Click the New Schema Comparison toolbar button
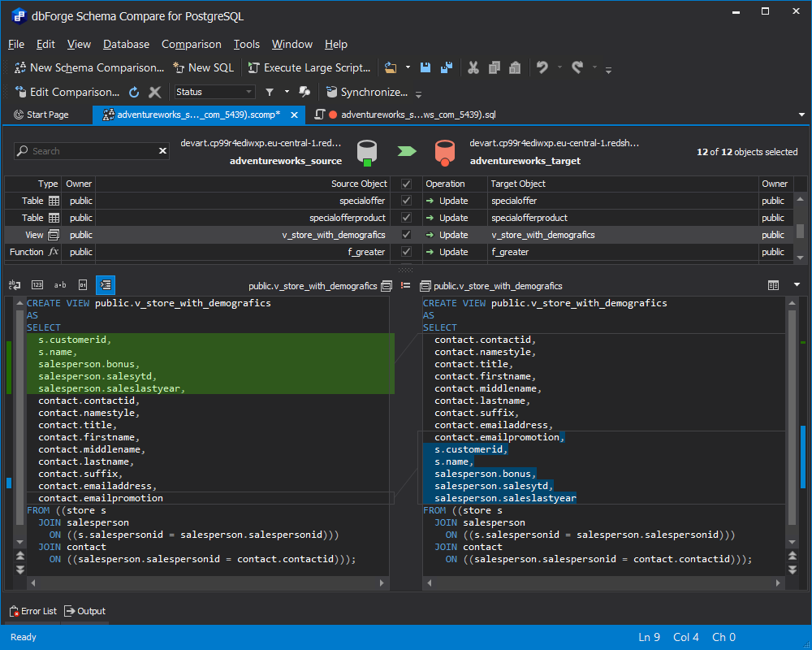The height and width of the screenshot is (650, 812). coord(89,67)
